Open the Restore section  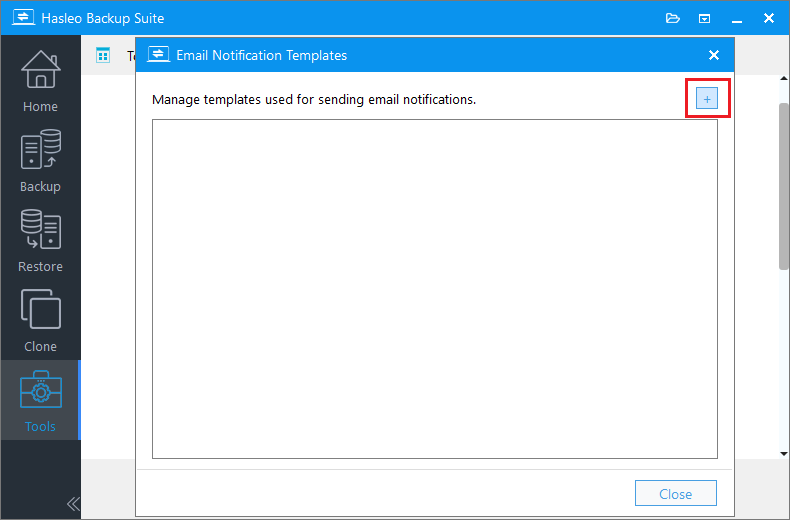click(x=40, y=240)
